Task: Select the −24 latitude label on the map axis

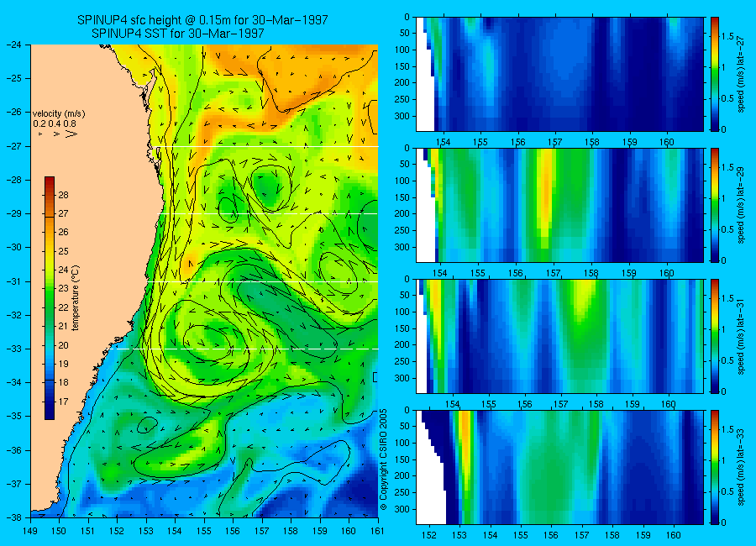Action: pos(14,45)
